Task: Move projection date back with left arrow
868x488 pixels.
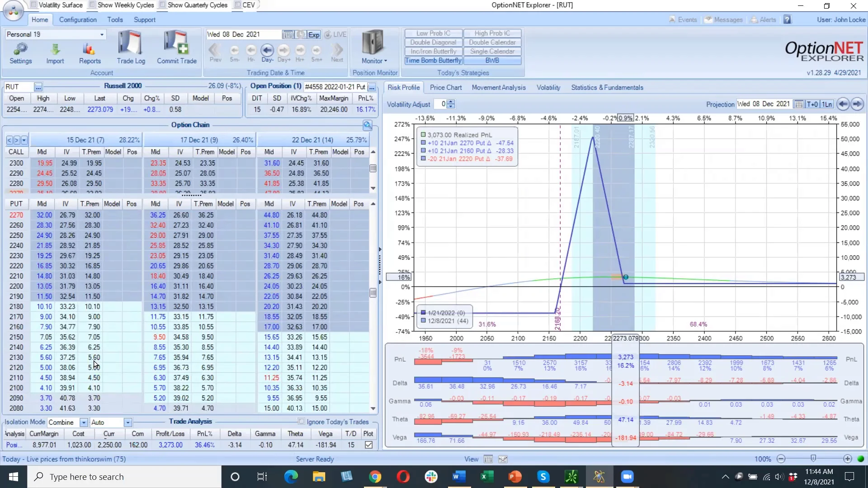Action: click(843, 104)
